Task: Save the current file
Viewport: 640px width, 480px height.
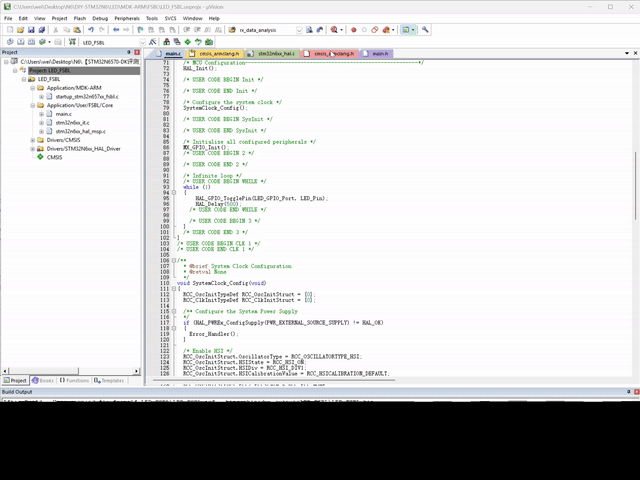Action: tap(31, 30)
